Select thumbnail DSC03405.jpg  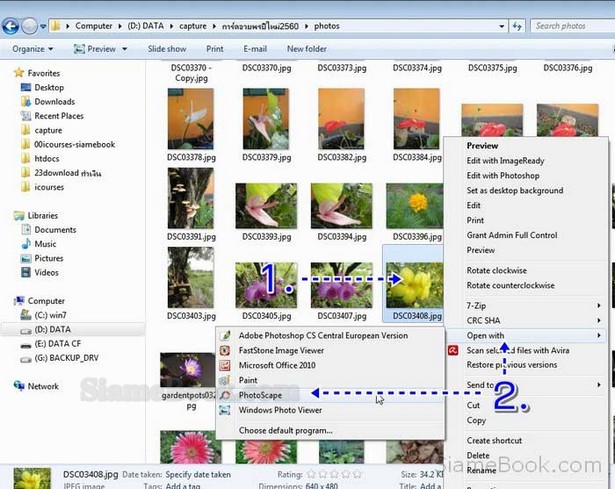coord(266,285)
